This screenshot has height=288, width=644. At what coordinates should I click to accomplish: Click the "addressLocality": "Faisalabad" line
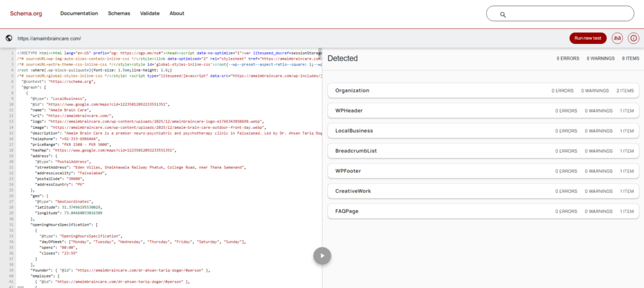[70, 174]
